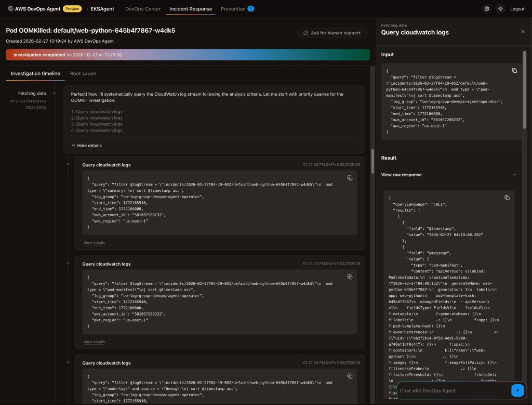Viewport: 532px width, 405px height.
Task: Collapse the View raw response section
Action: click(x=514, y=175)
